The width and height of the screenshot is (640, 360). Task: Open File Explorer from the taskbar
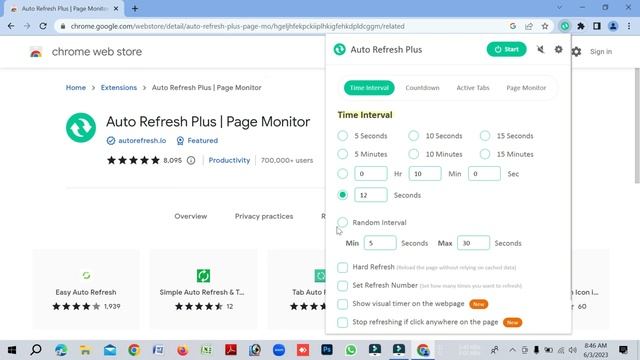(85, 350)
